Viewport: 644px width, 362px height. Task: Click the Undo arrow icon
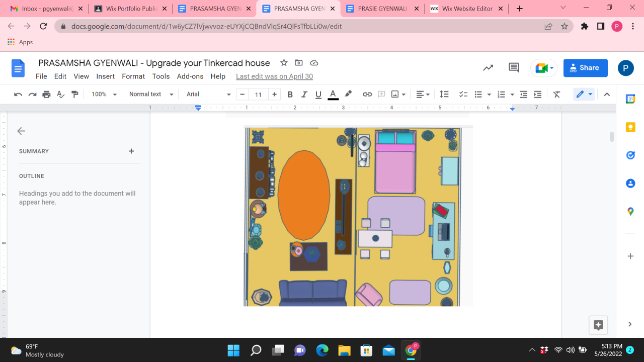(18, 95)
